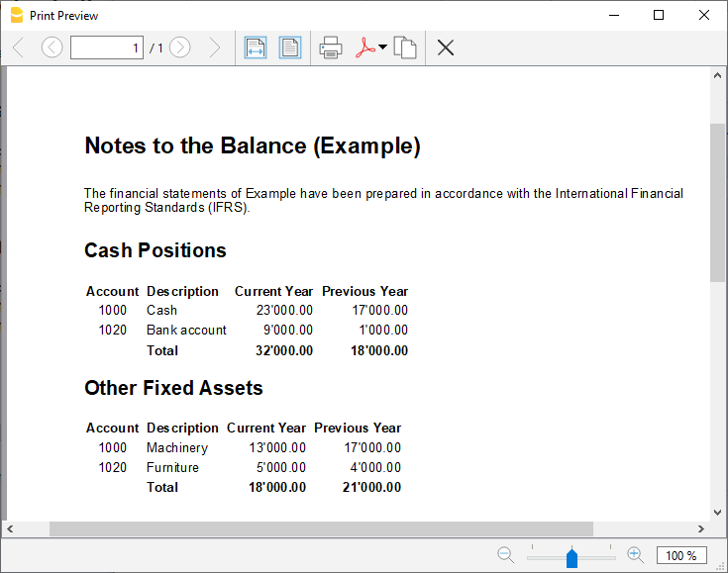Image resolution: width=728 pixels, height=573 pixels.
Task: Click the 100 % zoom field
Action: pyautogui.click(x=681, y=555)
